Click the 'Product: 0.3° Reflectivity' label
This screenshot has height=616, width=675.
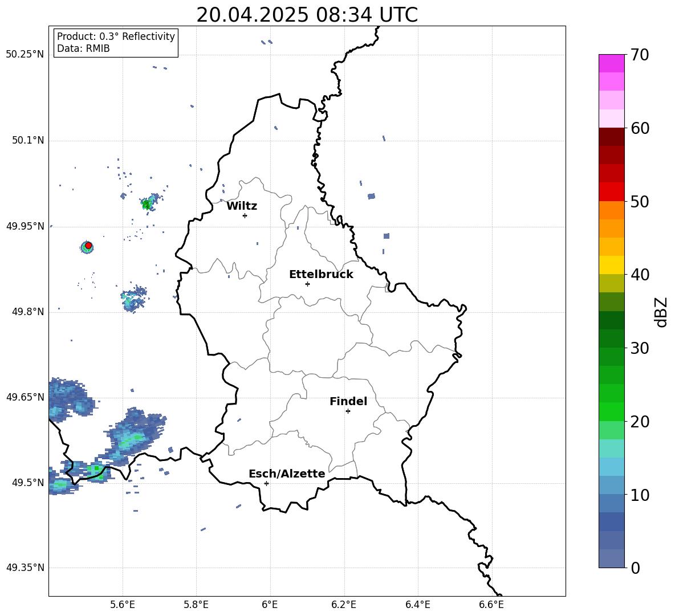[x=116, y=36]
